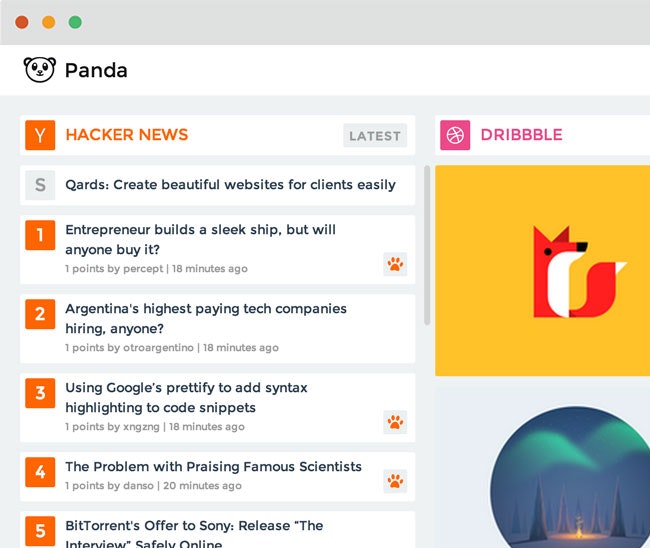Open the Hacker News source heading

[x=127, y=135]
